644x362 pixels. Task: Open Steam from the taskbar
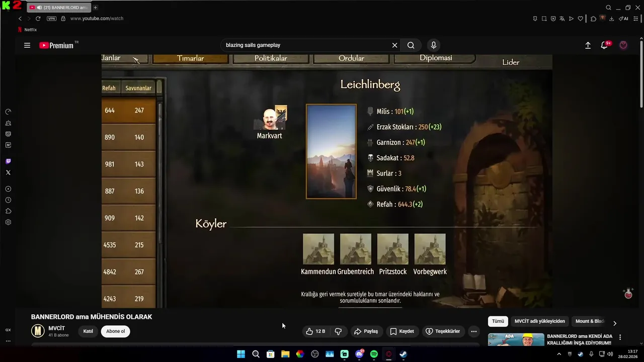403,354
